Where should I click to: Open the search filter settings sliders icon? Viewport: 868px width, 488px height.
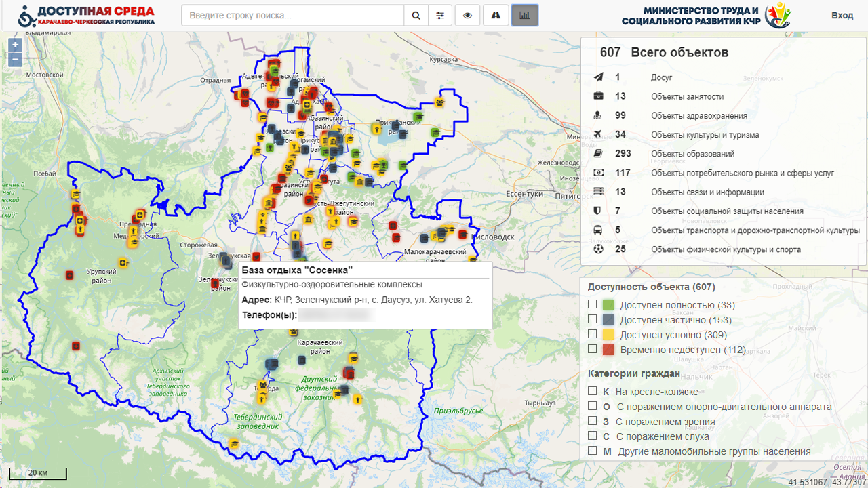tap(441, 15)
